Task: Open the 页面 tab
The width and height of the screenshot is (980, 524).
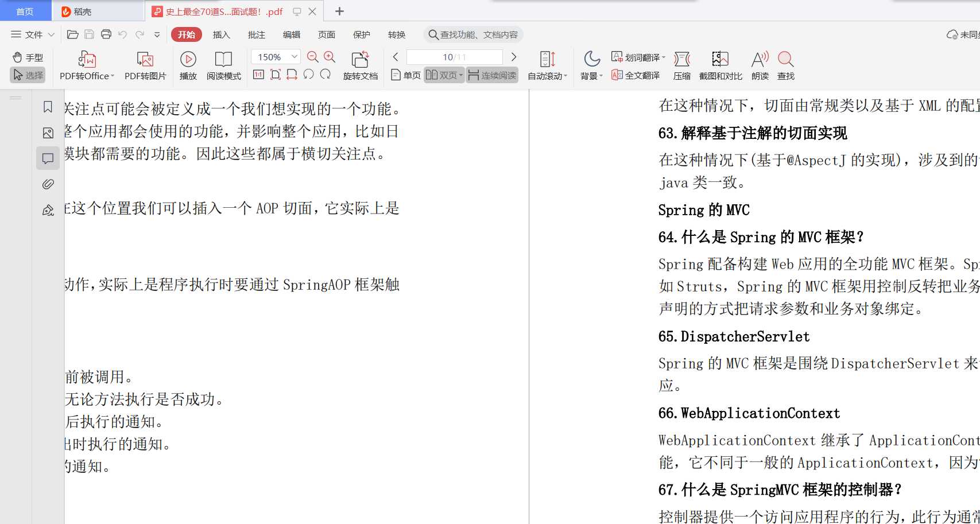Action: point(326,34)
